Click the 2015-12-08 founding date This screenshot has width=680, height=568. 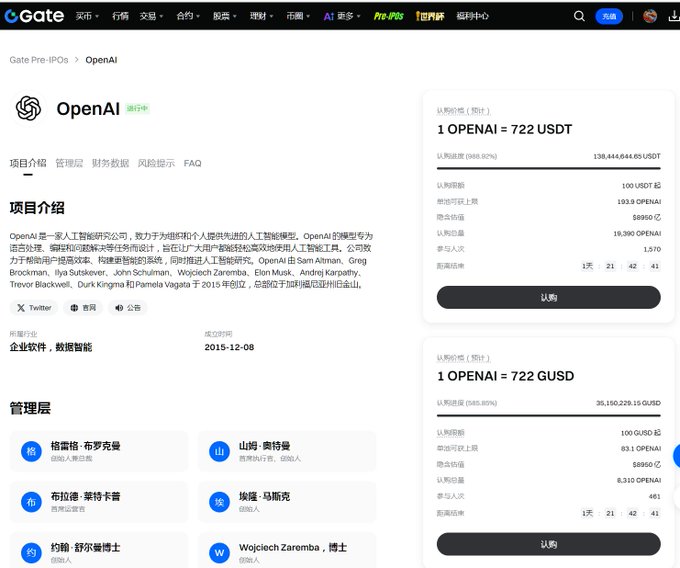pyautogui.click(x=229, y=347)
